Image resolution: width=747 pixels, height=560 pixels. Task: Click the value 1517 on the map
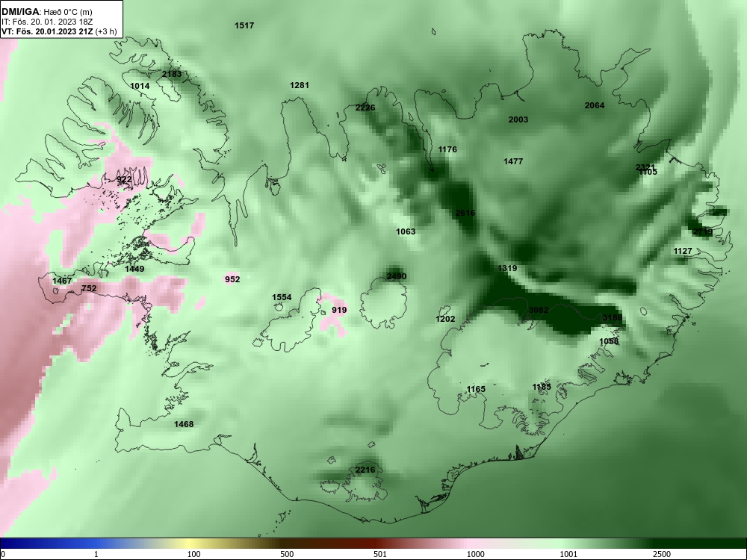tap(244, 25)
